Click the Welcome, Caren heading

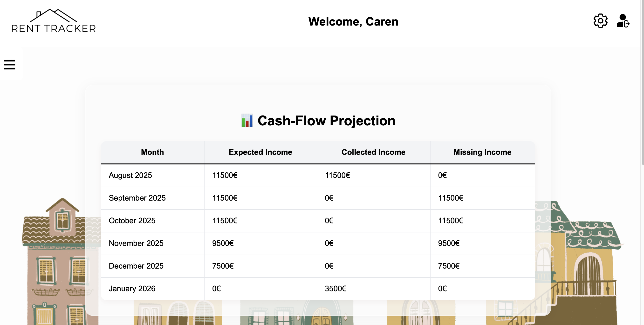(354, 21)
